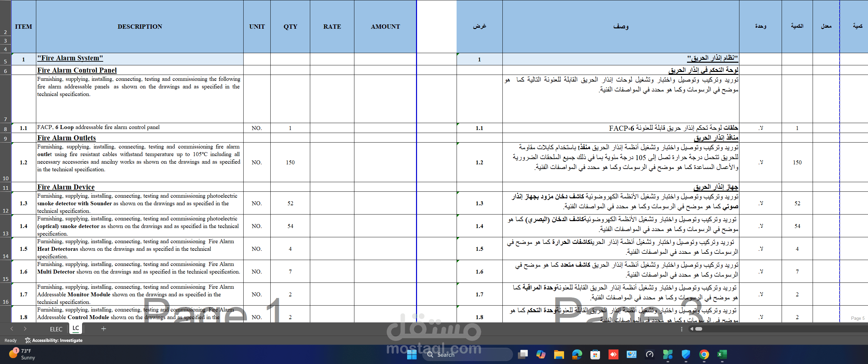
Task: Open the Accessibility: Investigate status indicator
Action: (54, 340)
